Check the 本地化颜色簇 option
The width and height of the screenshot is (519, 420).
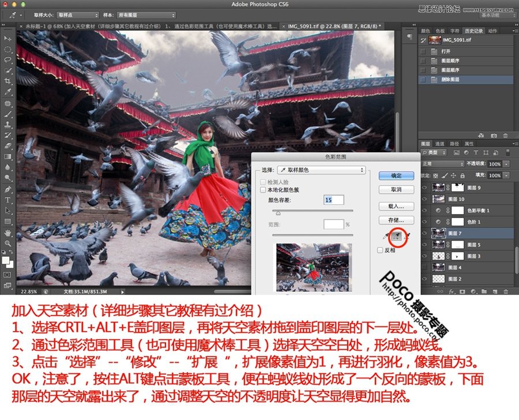point(263,190)
